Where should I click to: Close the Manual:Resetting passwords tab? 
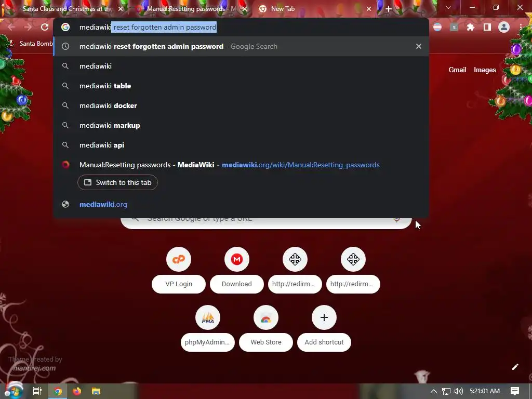pyautogui.click(x=245, y=9)
